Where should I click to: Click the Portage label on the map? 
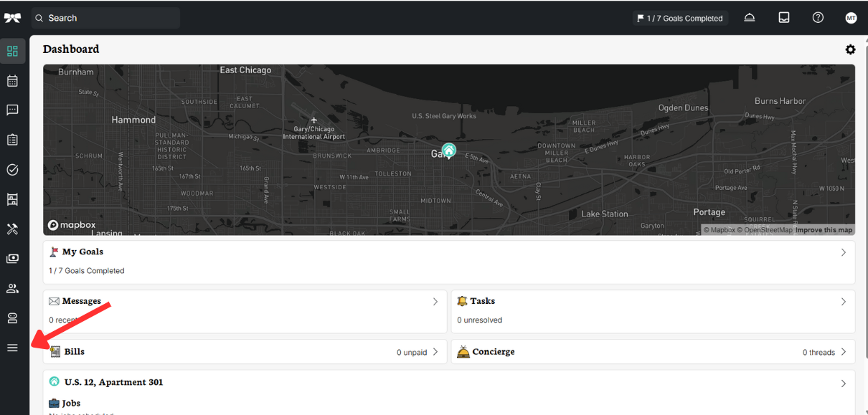pyautogui.click(x=709, y=212)
